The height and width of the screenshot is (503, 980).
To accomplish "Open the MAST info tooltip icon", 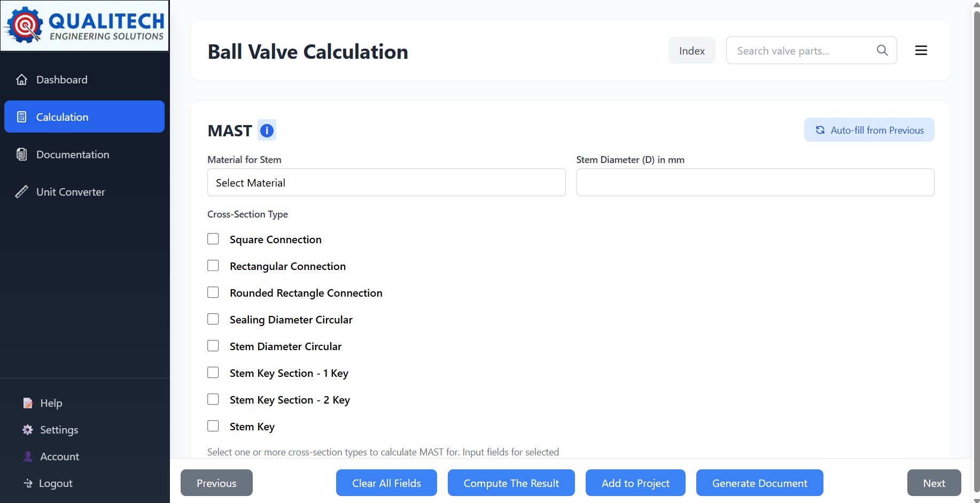I will [266, 130].
